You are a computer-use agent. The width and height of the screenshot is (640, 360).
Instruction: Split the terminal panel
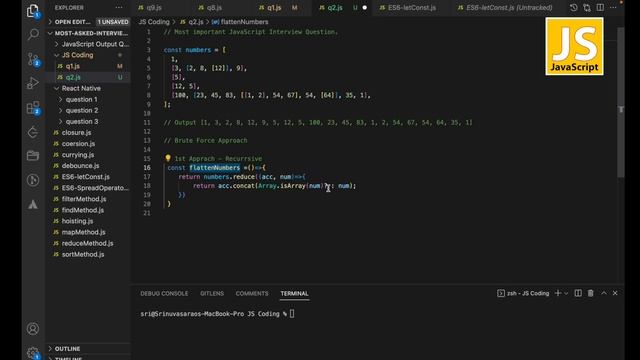tap(578, 293)
